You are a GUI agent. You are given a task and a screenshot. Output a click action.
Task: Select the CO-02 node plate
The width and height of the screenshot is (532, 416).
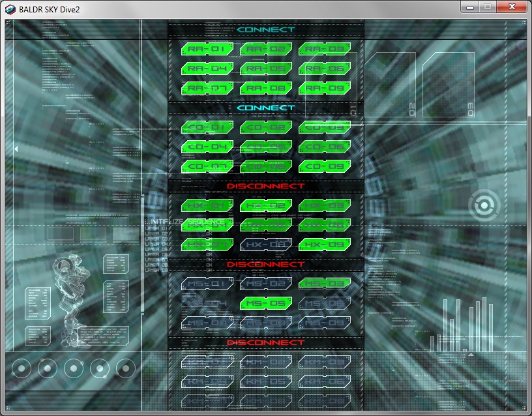click(266, 127)
